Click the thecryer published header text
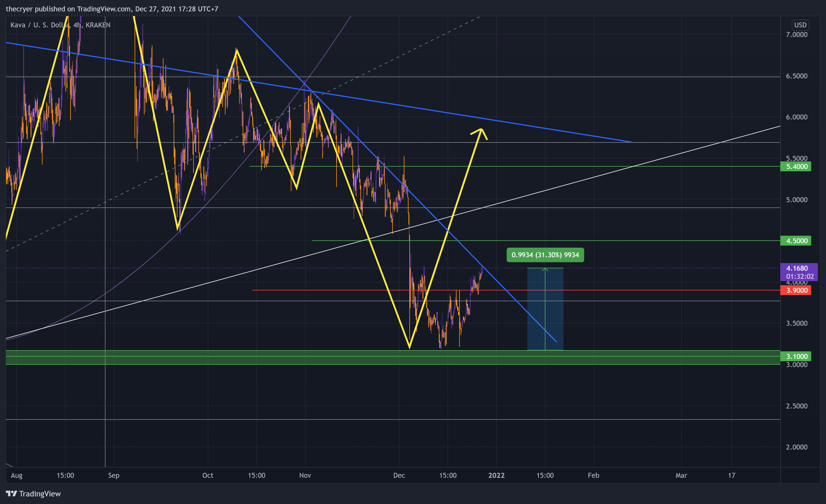The image size is (826, 504). pyautogui.click(x=112, y=9)
